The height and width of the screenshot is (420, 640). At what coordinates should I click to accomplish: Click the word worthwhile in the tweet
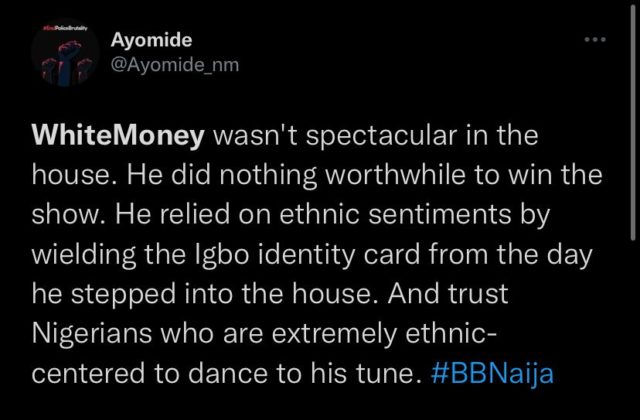pyautogui.click(x=395, y=175)
